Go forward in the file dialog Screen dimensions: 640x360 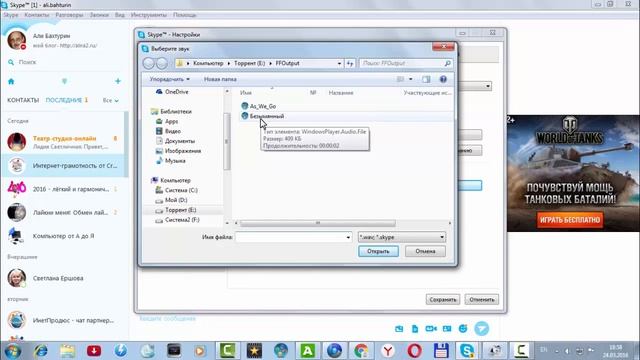162,63
